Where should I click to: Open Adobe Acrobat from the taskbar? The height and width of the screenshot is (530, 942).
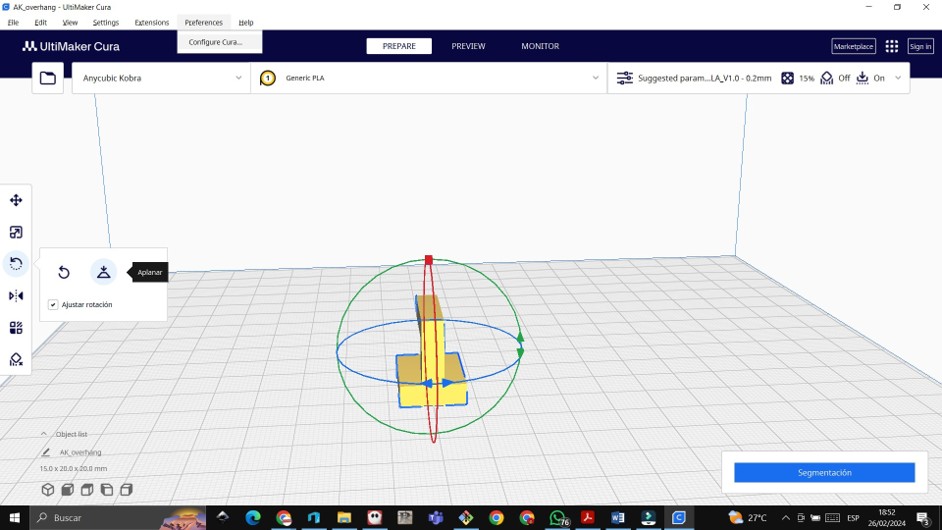coord(588,517)
